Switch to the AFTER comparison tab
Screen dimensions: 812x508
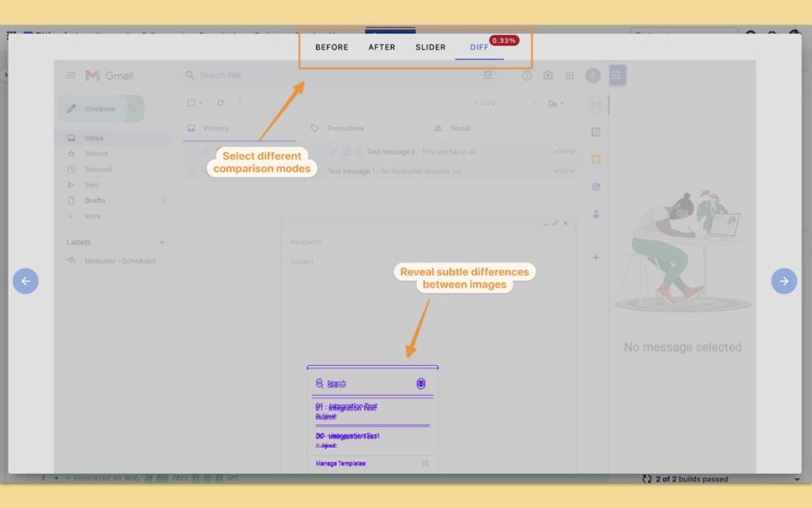(x=382, y=47)
